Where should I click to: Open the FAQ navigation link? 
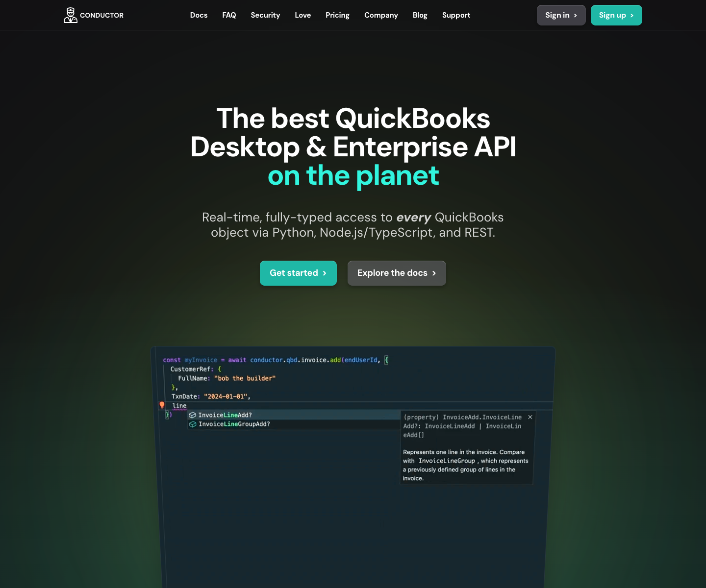click(x=229, y=15)
